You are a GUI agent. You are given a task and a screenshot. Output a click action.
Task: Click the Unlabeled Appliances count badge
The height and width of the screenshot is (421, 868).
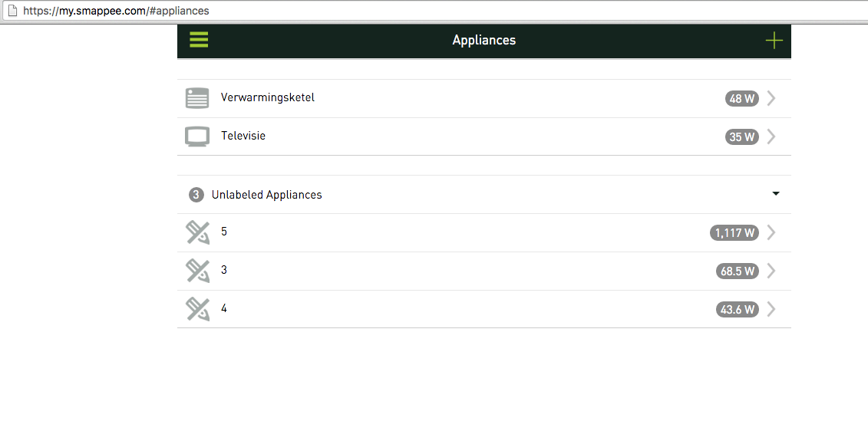[196, 195]
